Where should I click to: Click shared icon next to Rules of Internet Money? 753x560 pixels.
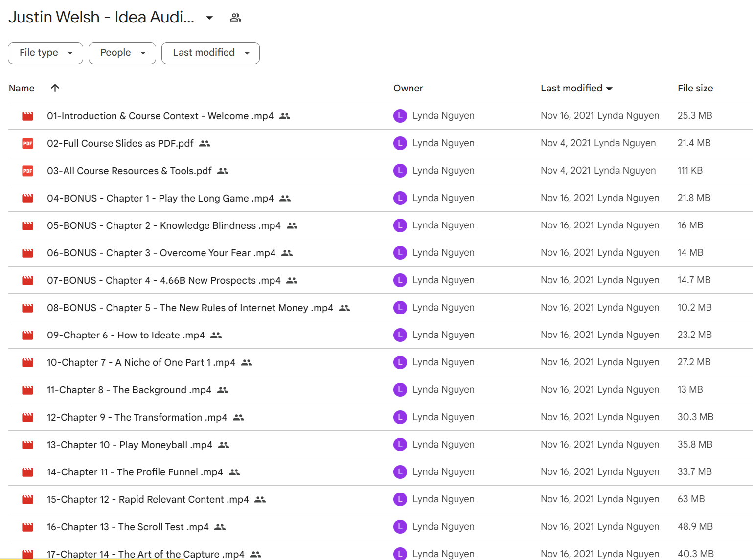pyautogui.click(x=344, y=308)
